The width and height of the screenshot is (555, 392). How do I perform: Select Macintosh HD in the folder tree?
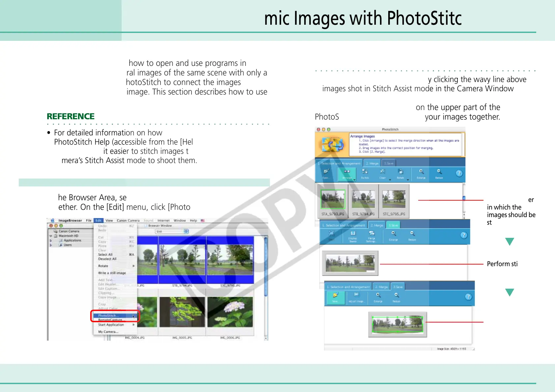click(x=68, y=236)
